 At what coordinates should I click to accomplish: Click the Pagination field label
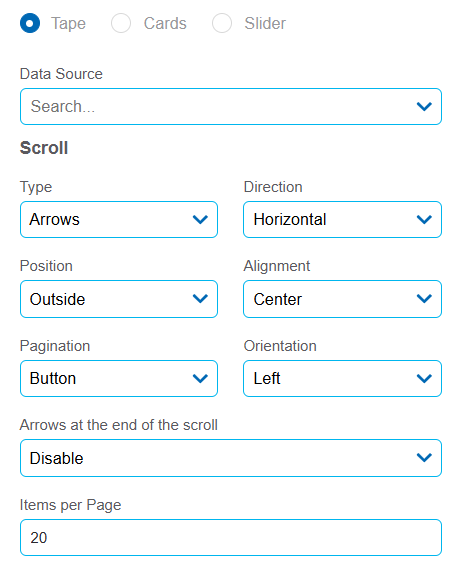[55, 346]
